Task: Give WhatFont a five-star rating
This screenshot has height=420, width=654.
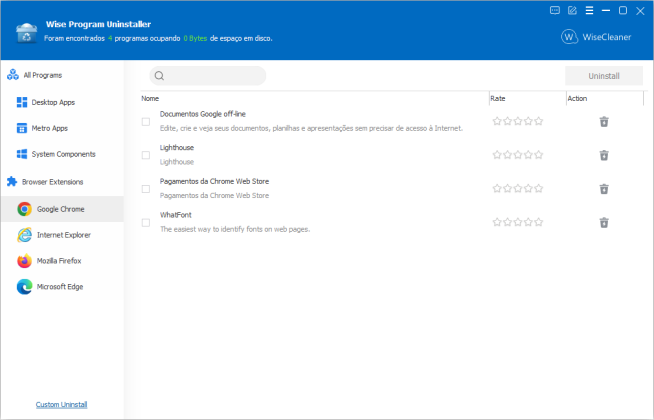Action: point(538,222)
